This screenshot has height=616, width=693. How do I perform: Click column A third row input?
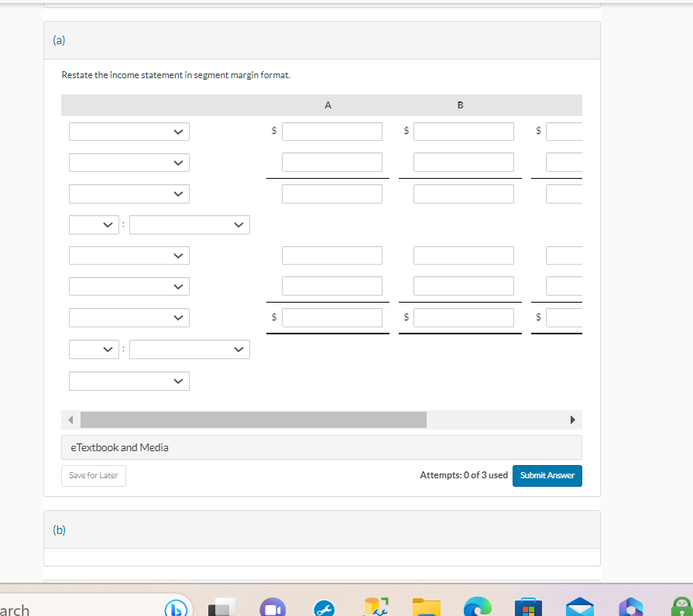pyautogui.click(x=332, y=193)
